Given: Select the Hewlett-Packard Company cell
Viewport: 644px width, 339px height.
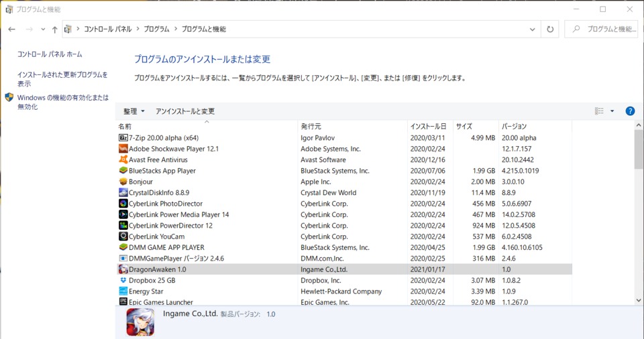Looking at the screenshot, I should pos(341,291).
